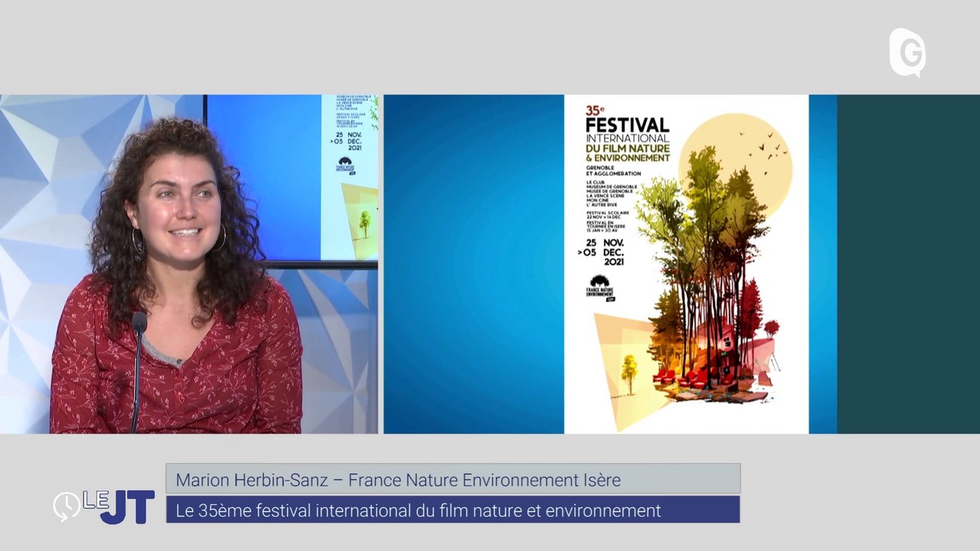Image resolution: width=980 pixels, height=551 pixels.
Task: Click "GRENOBLE ET AGGLOMERATION" on the large poster
Action: [612, 170]
